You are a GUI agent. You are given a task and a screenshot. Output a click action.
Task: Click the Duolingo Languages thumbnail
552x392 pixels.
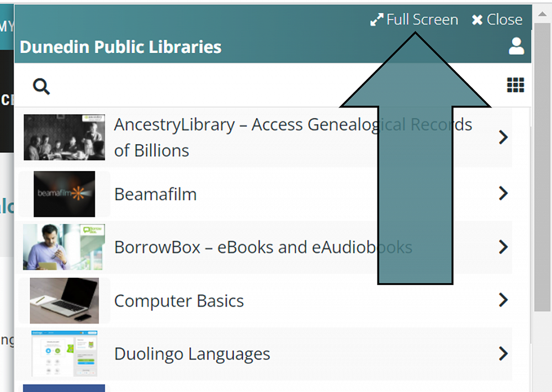64,353
